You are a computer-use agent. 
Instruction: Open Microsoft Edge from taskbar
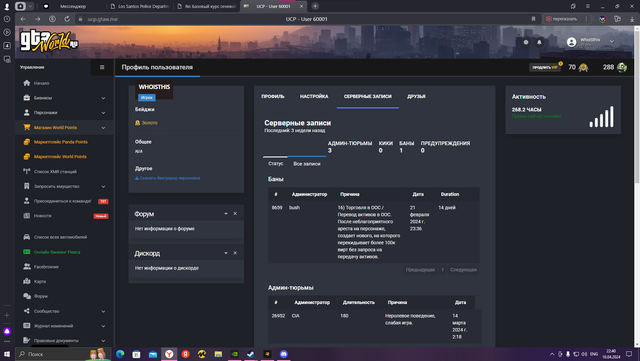click(x=120, y=354)
